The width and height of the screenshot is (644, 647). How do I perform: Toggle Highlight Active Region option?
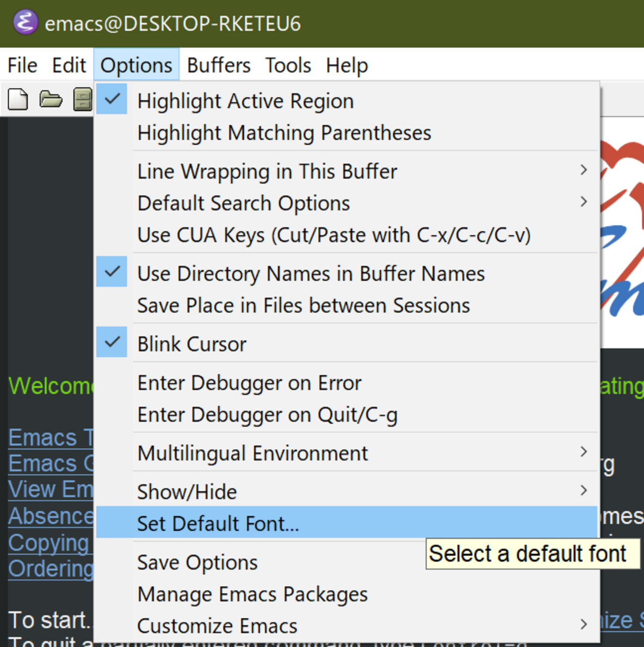(x=347, y=101)
